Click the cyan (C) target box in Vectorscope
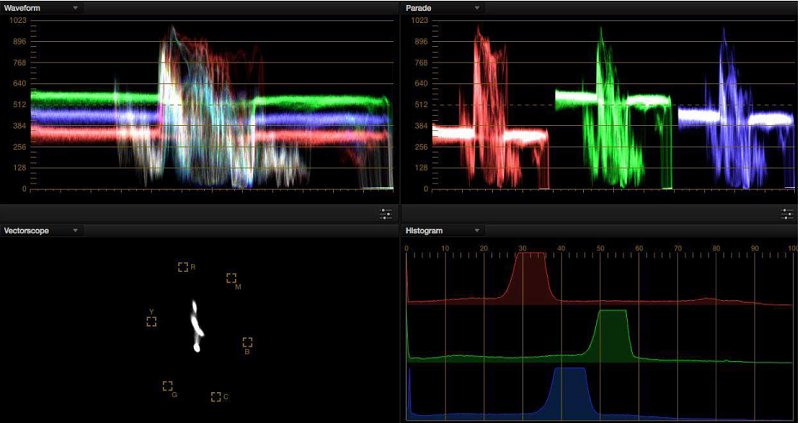The height and width of the screenshot is (423, 800). tap(215, 396)
